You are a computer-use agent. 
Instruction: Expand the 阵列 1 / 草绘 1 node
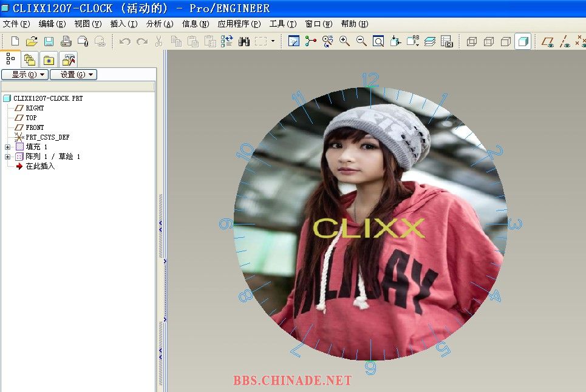pos(7,157)
